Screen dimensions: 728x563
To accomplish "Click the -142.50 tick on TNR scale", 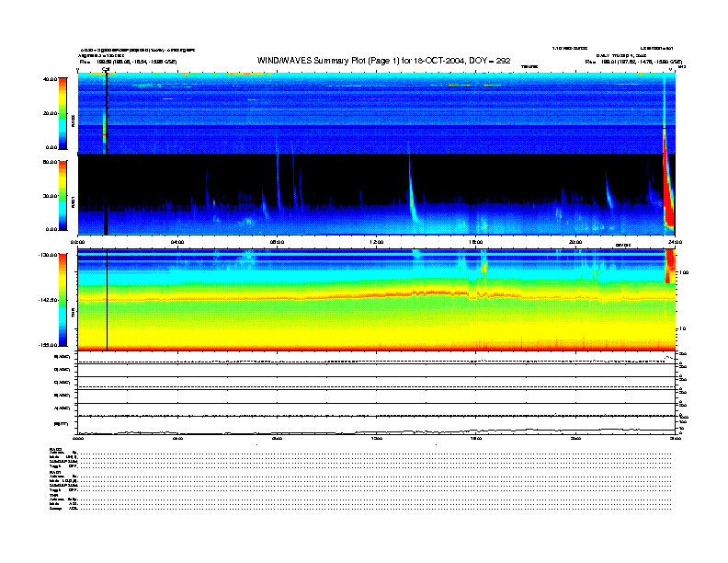I will coord(48,300).
